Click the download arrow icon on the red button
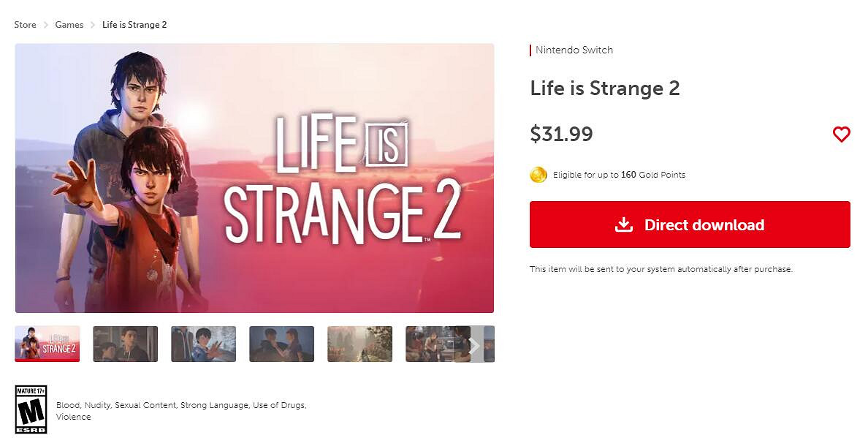Image resolution: width=868 pixels, height=438 pixels. point(623,224)
